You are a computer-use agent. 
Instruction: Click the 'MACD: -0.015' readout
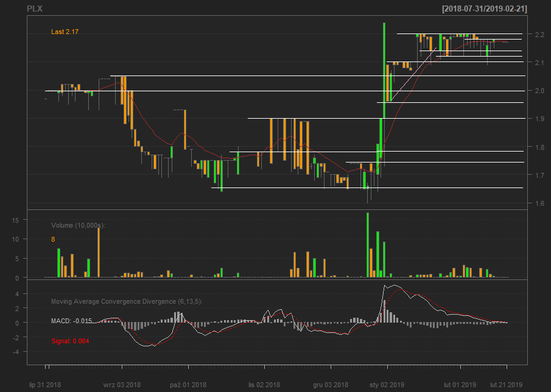71,321
